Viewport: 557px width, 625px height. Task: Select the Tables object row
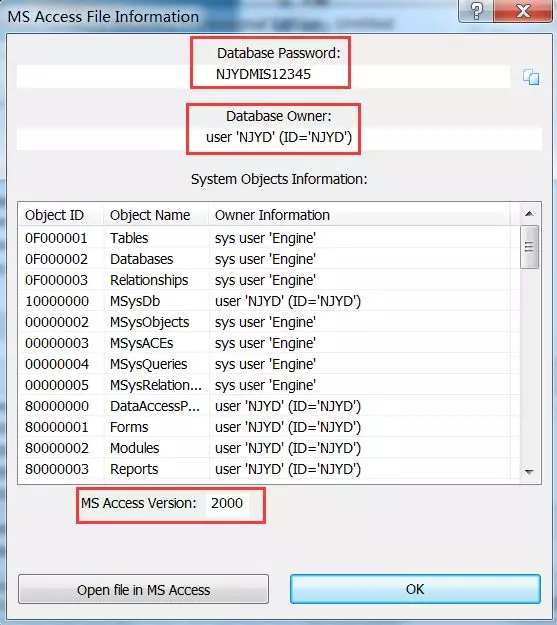click(269, 238)
